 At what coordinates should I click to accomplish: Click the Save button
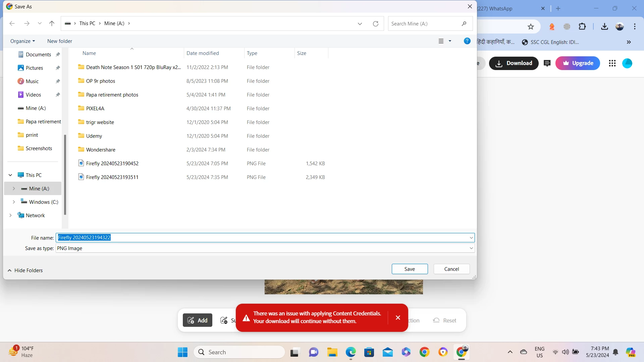410,269
